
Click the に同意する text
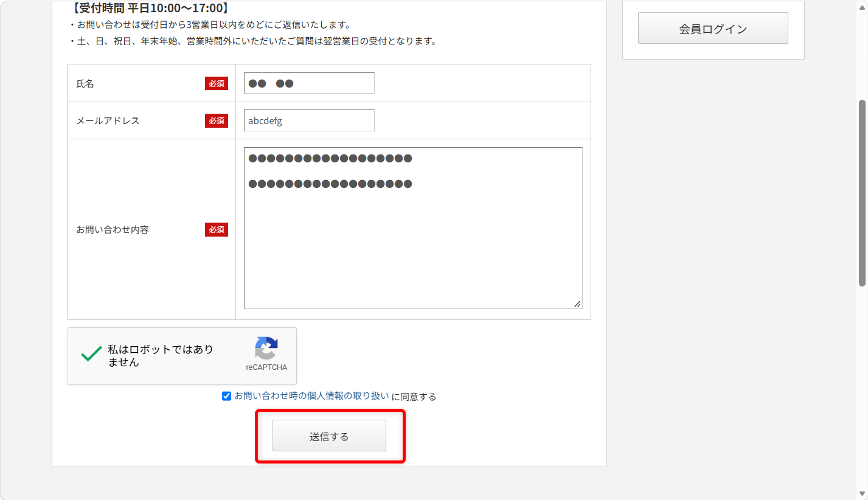tap(414, 397)
